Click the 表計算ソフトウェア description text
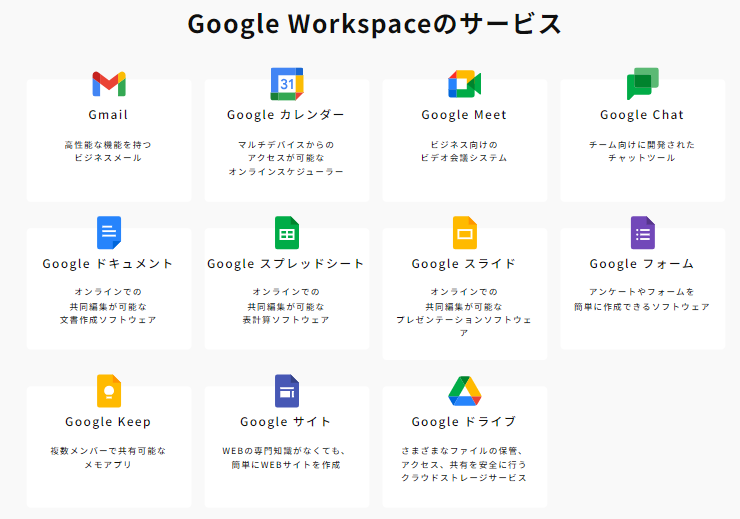740x519 pixels. [x=286, y=320]
